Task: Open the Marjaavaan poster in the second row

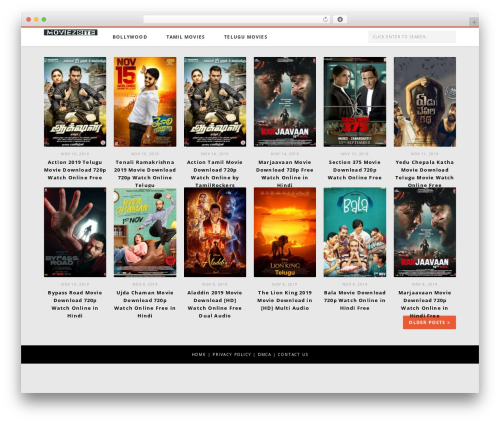Action: click(x=425, y=232)
